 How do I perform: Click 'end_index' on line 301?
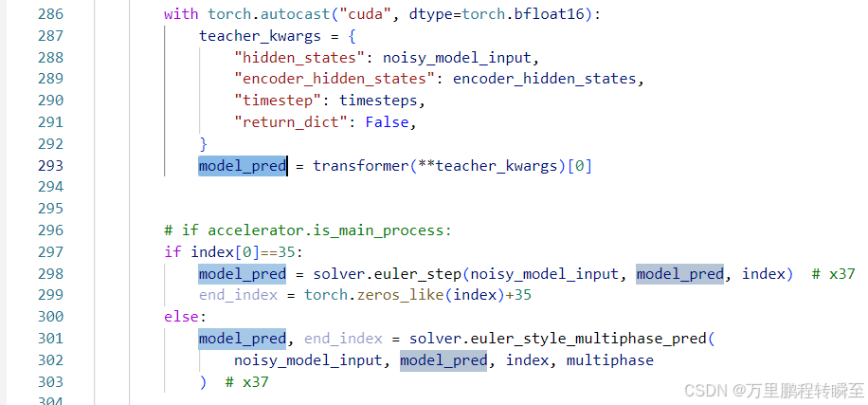pos(343,339)
